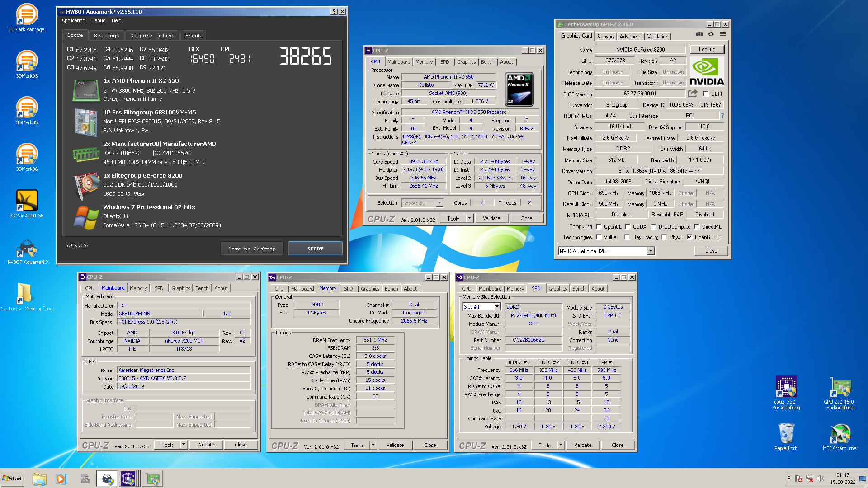Open NVIDIA GeForce 8200 GPU selector dropdown
This screenshot has width=868, height=488.
click(606, 251)
